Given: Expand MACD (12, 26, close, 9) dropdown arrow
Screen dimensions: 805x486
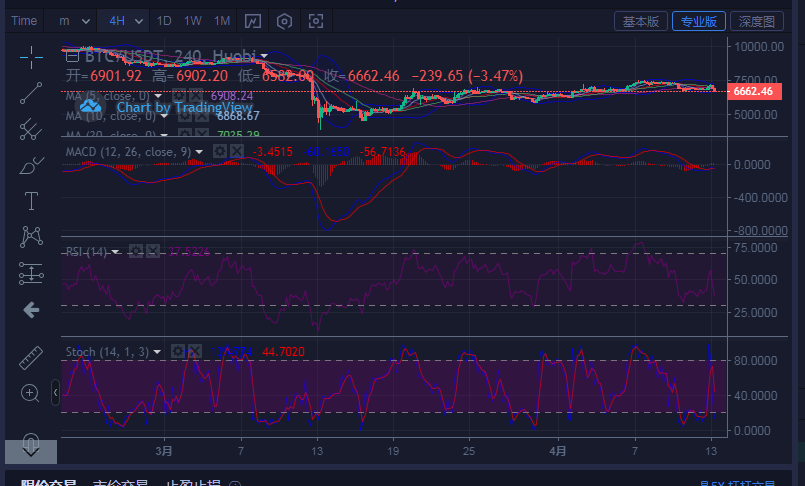Looking at the screenshot, I should [x=199, y=152].
